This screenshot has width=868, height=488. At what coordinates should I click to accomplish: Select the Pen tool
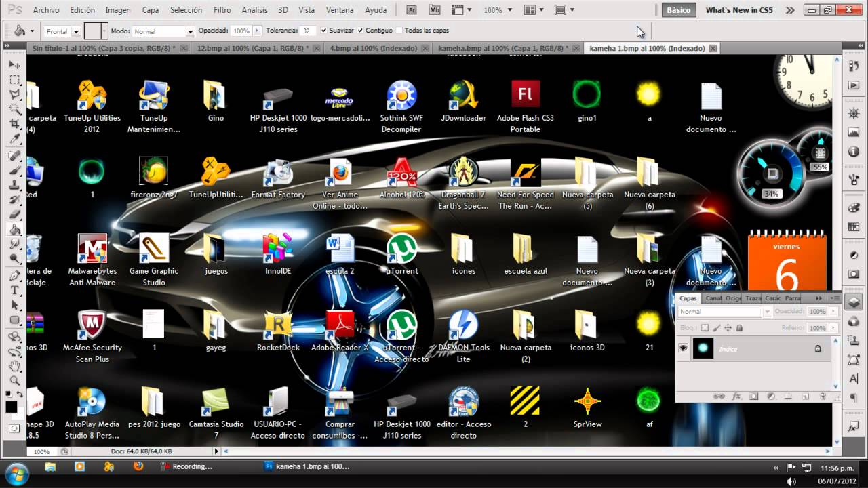pyautogui.click(x=14, y=276)
